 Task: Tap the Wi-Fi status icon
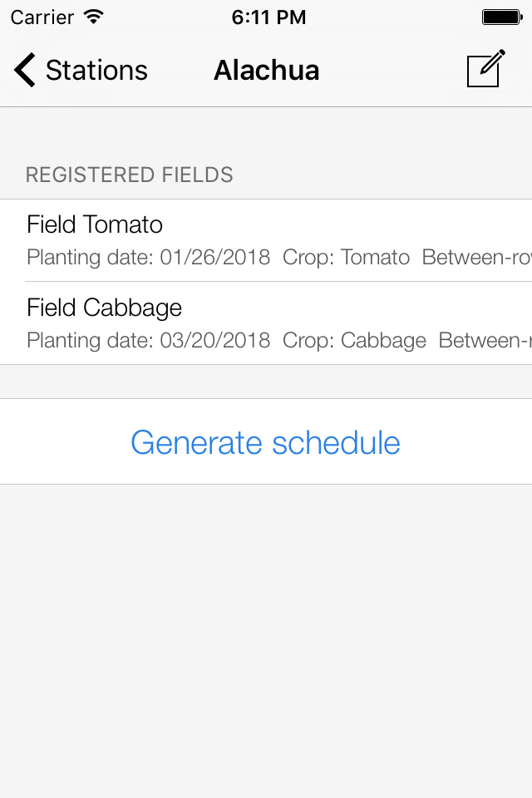click(94, 17)
